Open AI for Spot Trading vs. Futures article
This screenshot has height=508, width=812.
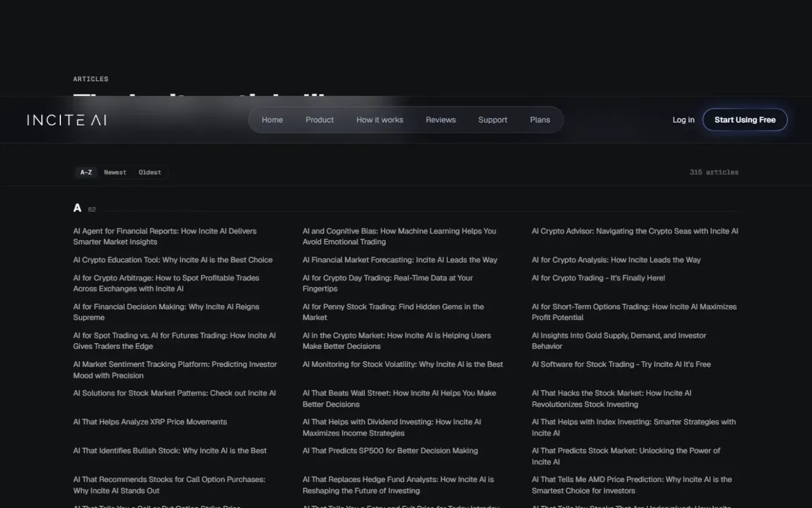click(x=174, y=341)
